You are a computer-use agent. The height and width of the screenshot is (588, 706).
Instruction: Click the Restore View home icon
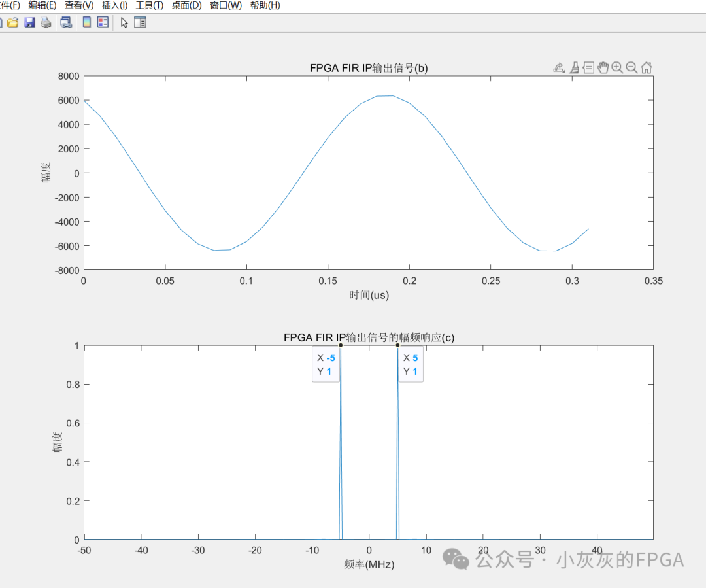[647, 68]
